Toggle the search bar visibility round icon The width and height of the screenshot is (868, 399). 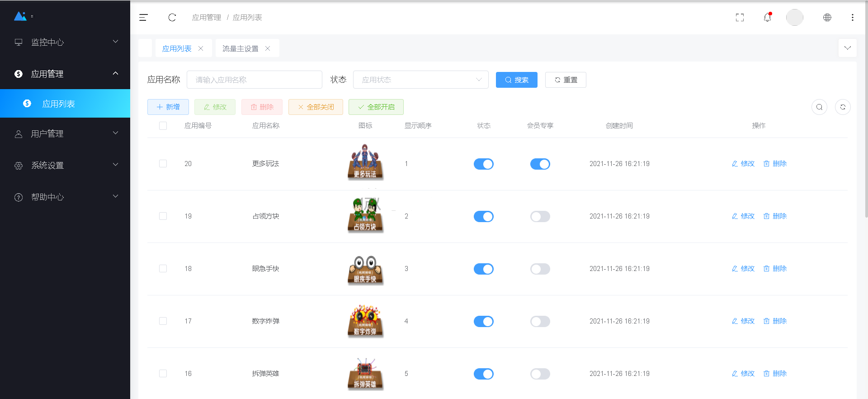click(x=820, y=107)
